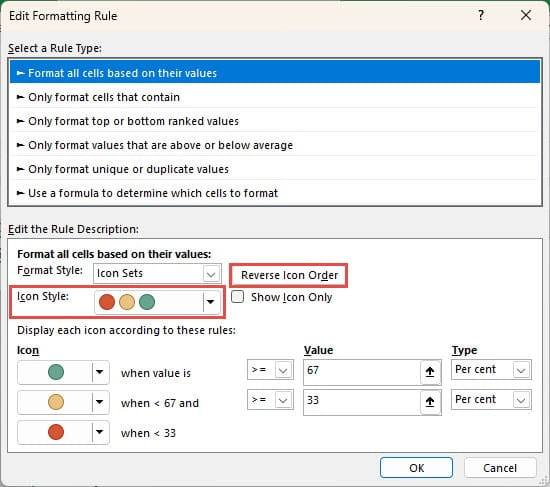Click the Value field containing 33
This screenshot has width=550, height=487.
[362, 401]
